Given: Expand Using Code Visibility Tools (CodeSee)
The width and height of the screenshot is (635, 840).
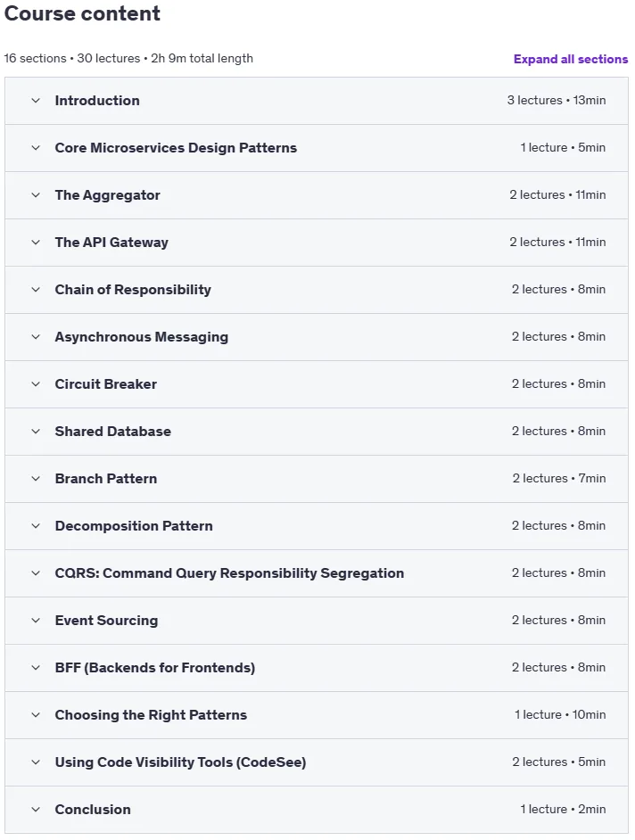Looking at the screenshot, I should click(x=316, y=762).
